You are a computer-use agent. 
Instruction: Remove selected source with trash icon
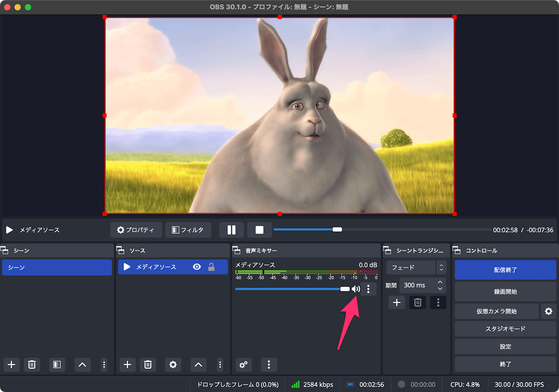click(x=148, y=364)
